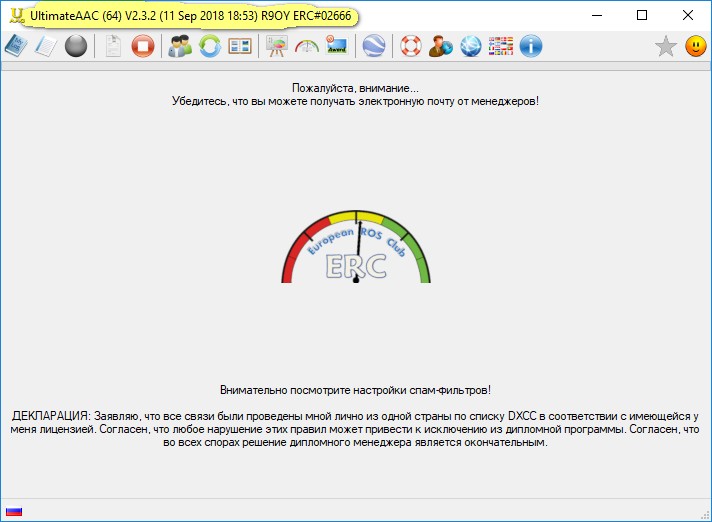Open the lifebuoy help icon

(410, 46)
